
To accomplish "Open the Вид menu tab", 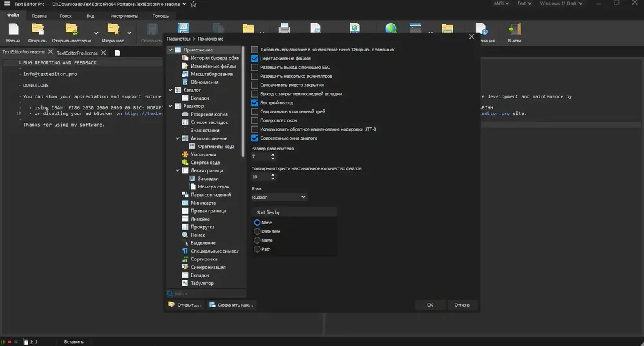I will [90, 16].
